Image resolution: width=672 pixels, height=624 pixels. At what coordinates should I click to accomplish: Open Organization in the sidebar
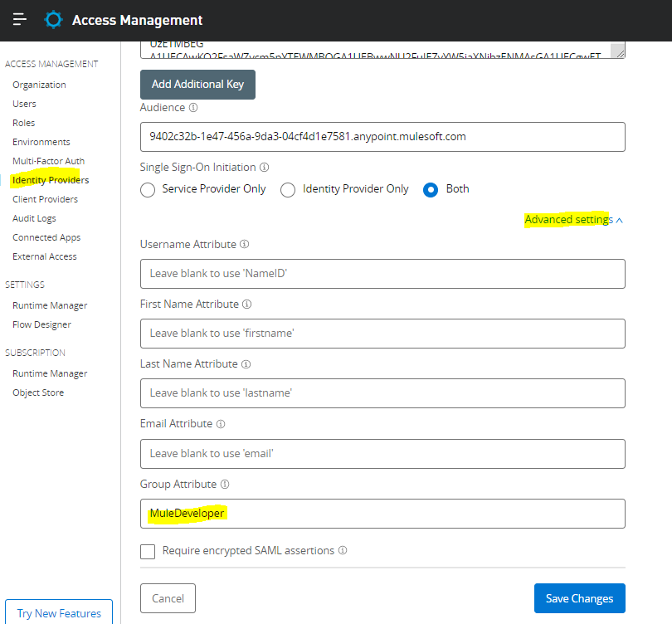[x=40, y=85]
